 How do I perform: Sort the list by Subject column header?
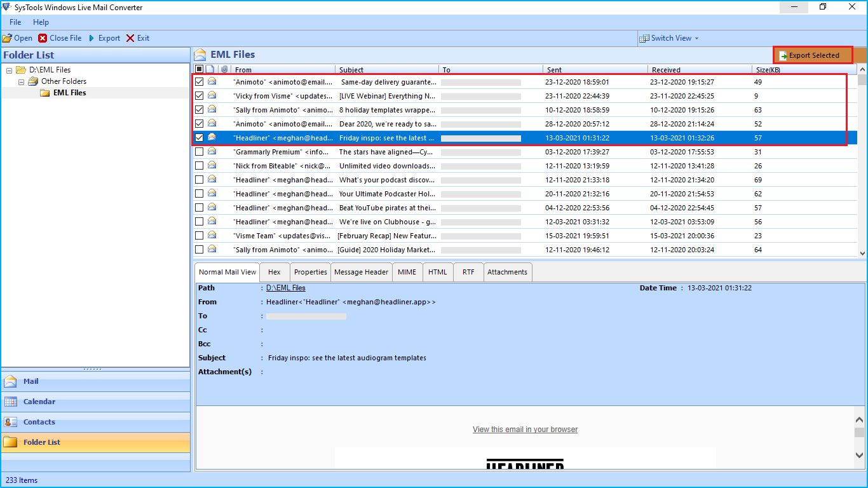tap(387, 70)
